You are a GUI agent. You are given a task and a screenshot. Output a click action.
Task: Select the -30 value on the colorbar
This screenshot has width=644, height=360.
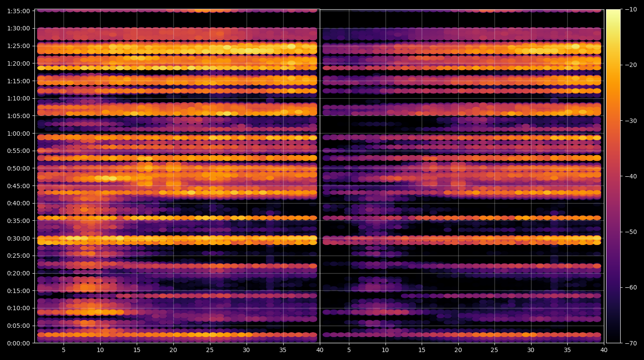coord(631,121)
